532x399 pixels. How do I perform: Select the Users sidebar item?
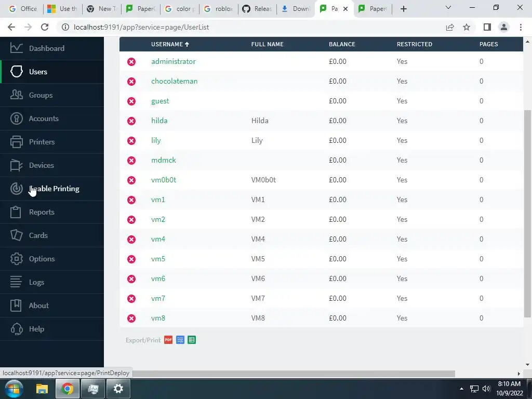pyautogui.click(x=52, y=72)
